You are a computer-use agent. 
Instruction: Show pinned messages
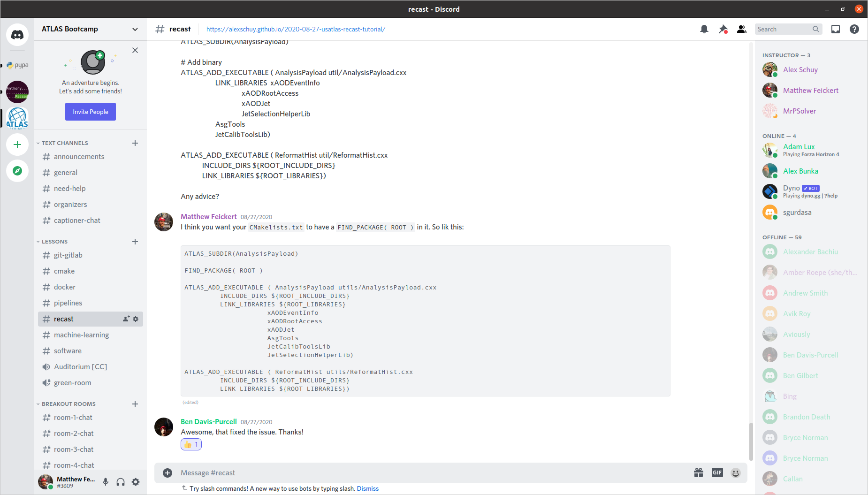coord(723,29)
